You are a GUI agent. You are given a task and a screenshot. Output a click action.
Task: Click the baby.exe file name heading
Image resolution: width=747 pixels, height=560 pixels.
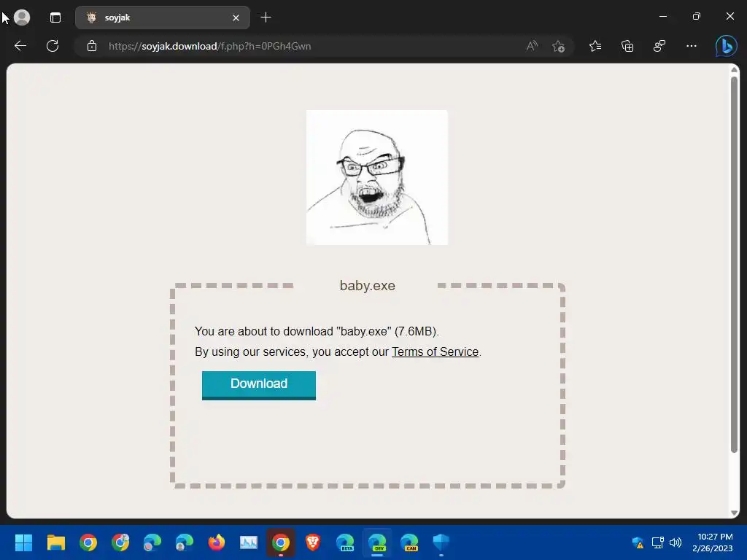point(368,286)
